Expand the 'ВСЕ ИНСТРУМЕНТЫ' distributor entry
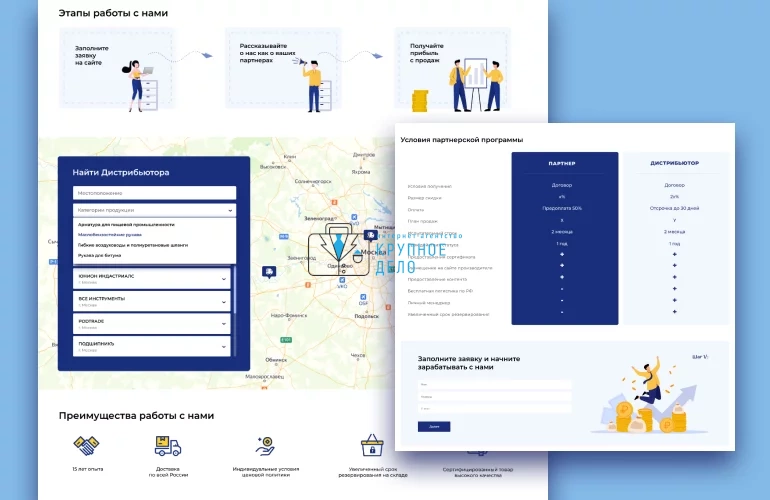The width and height of the screenshot is (770, 500). point(152,301)
